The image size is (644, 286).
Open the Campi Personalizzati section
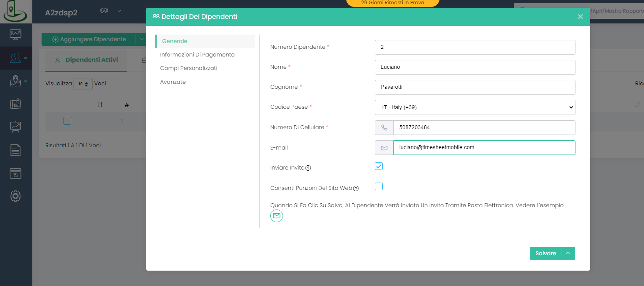189,68
